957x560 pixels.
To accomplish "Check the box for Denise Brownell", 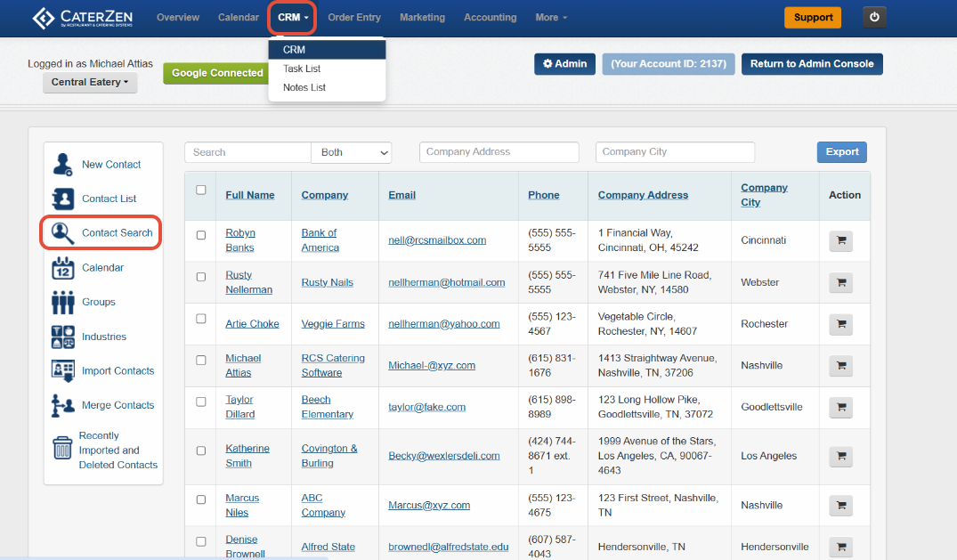I will point(201,541).
